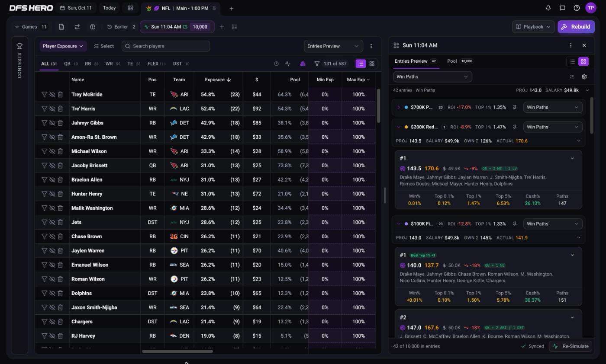The width and height of the screenshot is (606, 364).
Task: Open the Playbook dropdown
Action: click(x=533, y=27)
